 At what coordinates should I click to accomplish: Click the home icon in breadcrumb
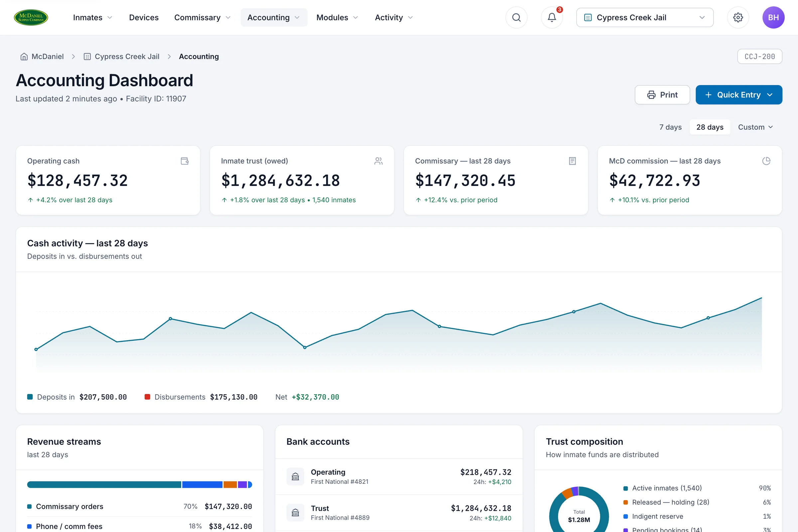point(24,57)
